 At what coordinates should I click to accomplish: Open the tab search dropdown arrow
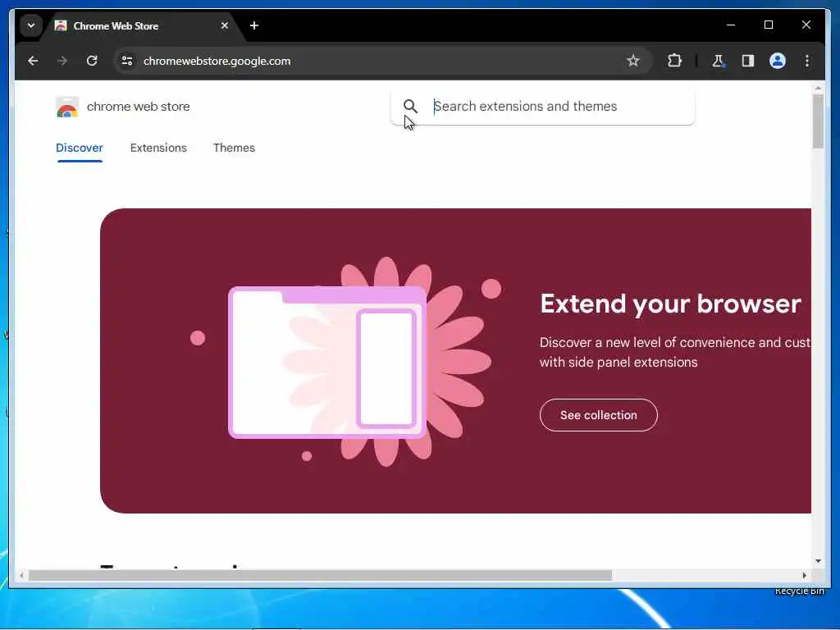tap(31, 25)
